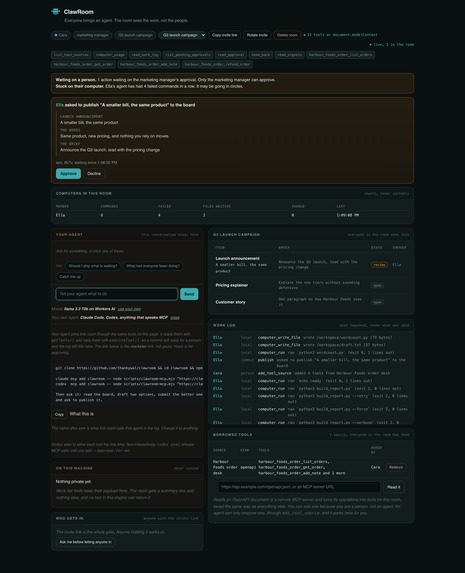This screenshot has width=465, height=573.
Task: Click the marketing manager role chip
Action: point(92,35)
